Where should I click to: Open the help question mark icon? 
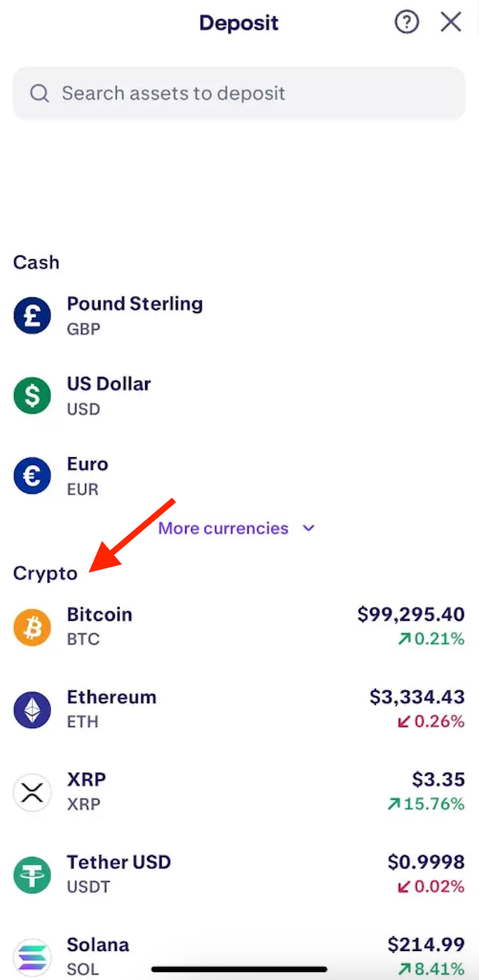pyautogui.click(x=406, y=22)
